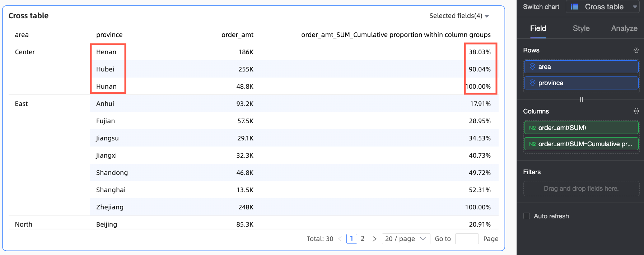Click the swap rows and columns icon
The width and height of the screenshot is (644, 255).
[581, 100]
